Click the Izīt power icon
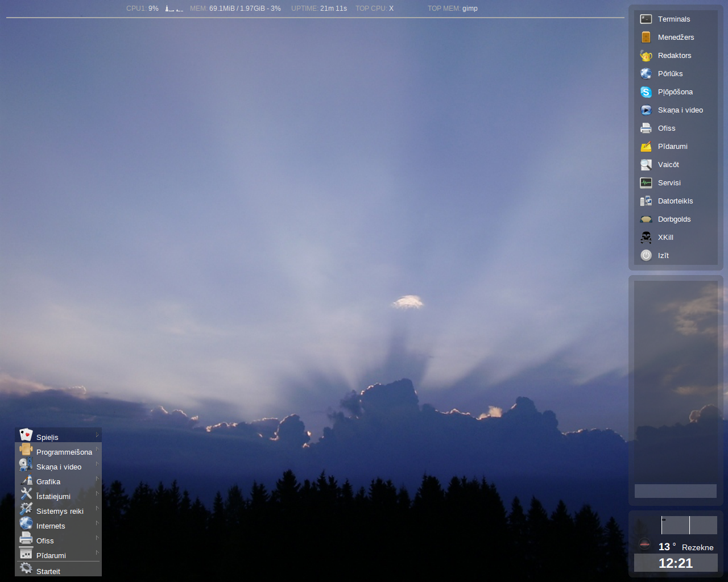The width and height of the screenshot is (728, 582). point(646,255)
